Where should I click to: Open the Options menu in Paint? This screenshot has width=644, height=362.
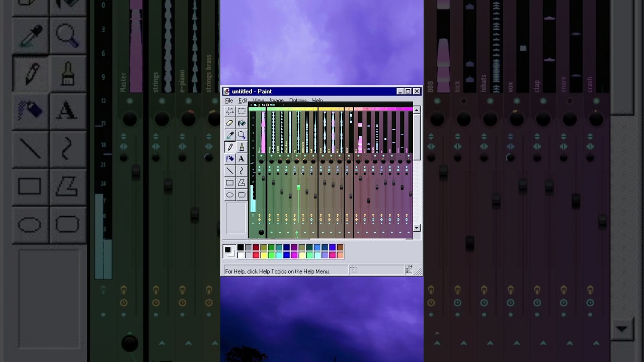coord(298,101)
